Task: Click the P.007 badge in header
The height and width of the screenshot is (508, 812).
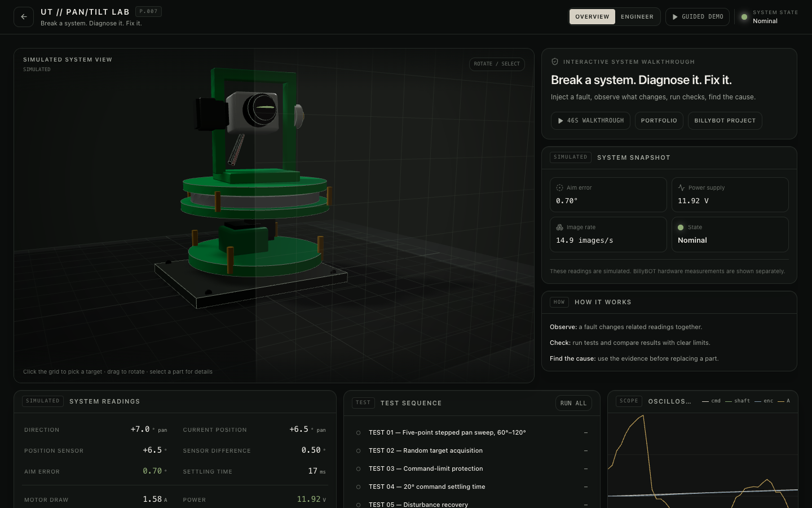Action: (148, 11)
